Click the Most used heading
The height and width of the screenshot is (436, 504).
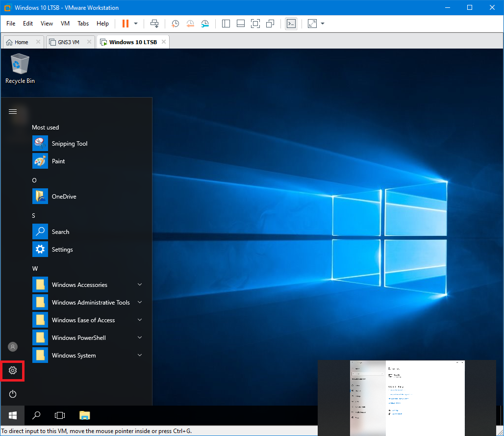[x=45, y=128]
